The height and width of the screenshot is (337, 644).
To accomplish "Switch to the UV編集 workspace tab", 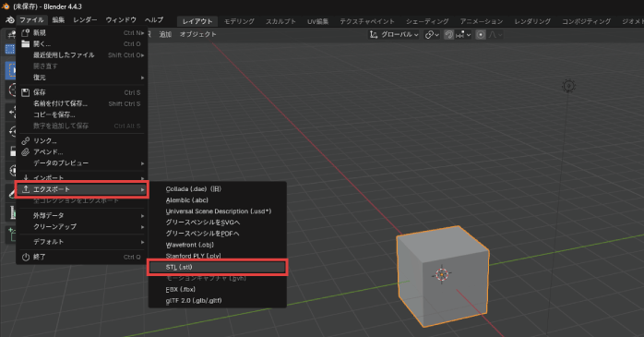I will click(x=318, y=21).
